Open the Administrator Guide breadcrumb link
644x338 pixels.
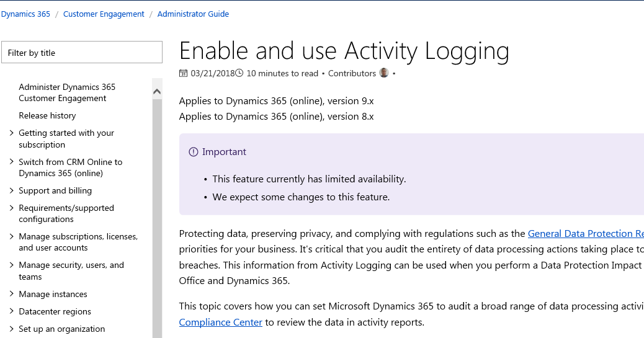193,14
